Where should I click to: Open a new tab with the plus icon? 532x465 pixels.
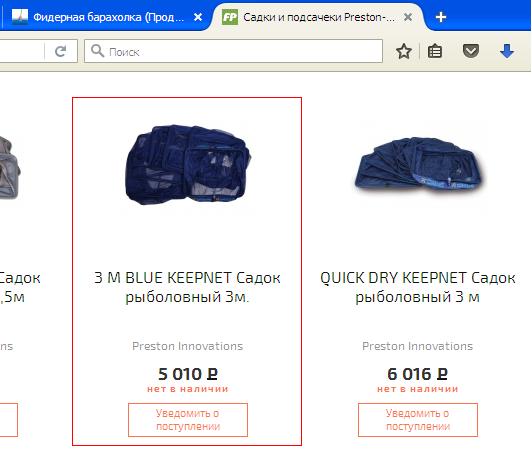pyautogui.click(x=441, y=17)
